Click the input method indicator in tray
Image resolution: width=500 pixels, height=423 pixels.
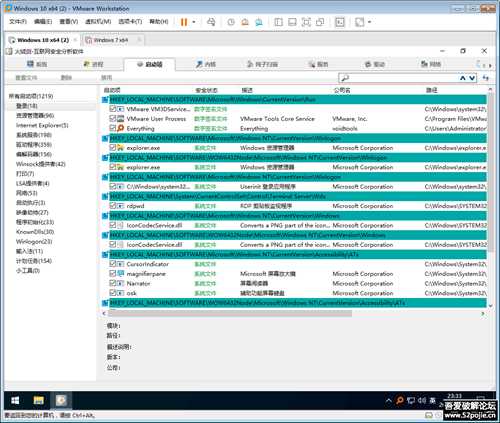433,400
